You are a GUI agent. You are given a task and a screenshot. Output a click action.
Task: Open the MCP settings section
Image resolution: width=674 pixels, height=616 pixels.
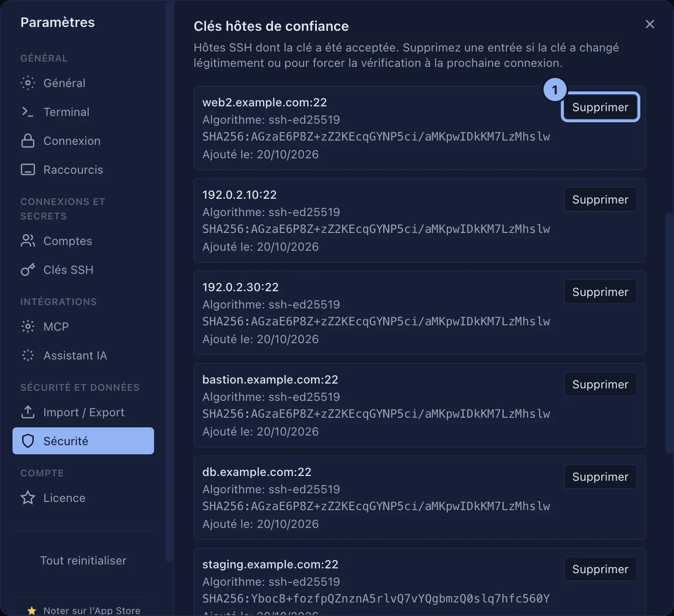(83, 326)
